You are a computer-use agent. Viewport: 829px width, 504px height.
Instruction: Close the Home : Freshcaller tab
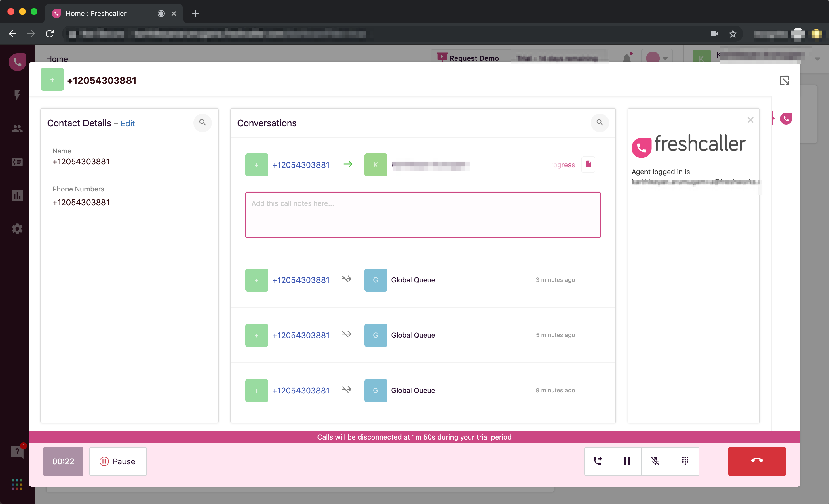(x=174, y=14)
